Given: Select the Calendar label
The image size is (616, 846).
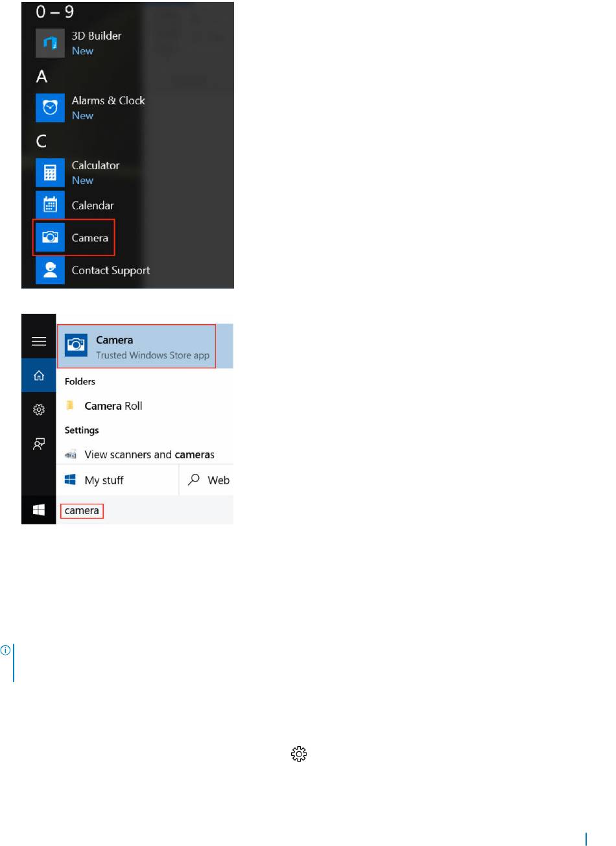Looking at the screenshot, I should (x=93, y=206).
